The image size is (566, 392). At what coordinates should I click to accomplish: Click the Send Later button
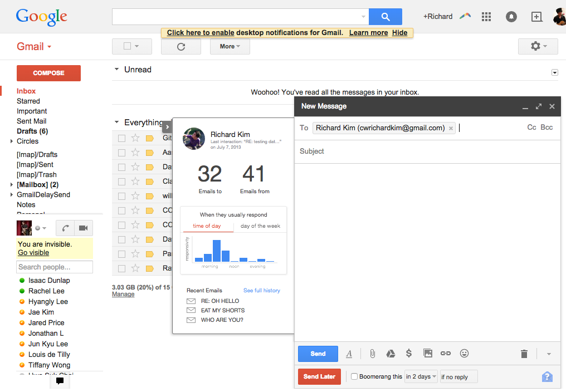319,376
